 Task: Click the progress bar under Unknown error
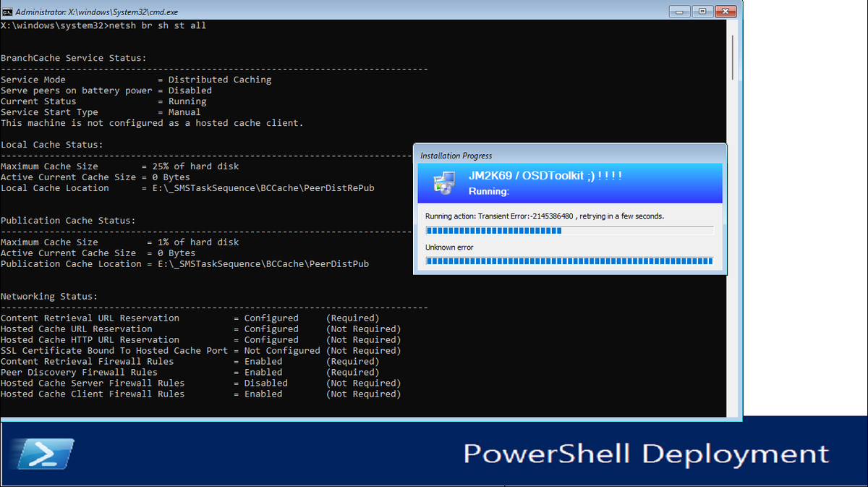(570, 261)
